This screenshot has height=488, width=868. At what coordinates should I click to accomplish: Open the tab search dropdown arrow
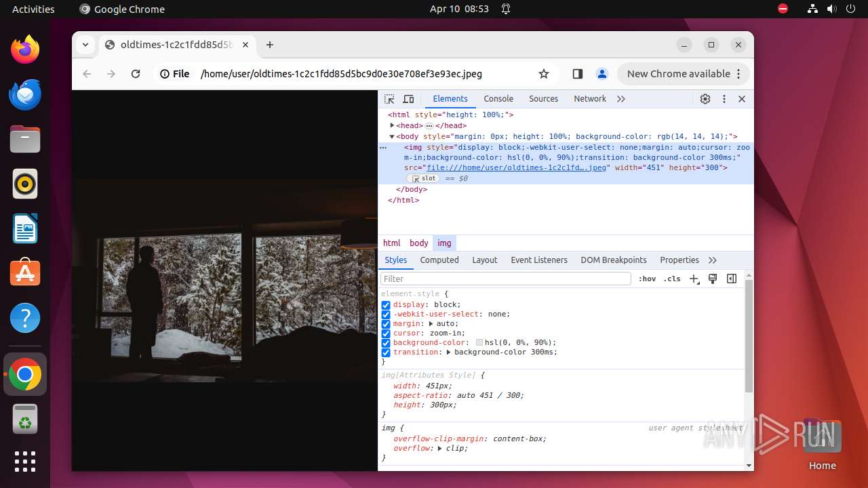point(85,45)
